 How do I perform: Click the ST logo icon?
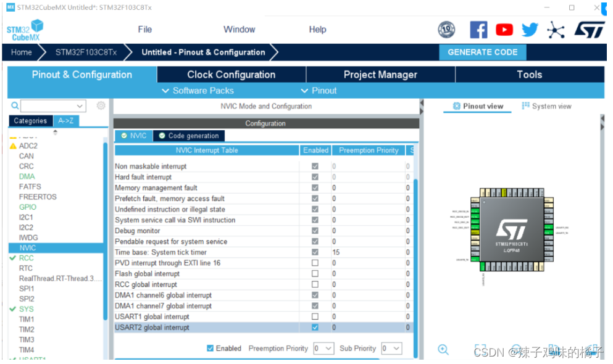click(x=590, y=30)
